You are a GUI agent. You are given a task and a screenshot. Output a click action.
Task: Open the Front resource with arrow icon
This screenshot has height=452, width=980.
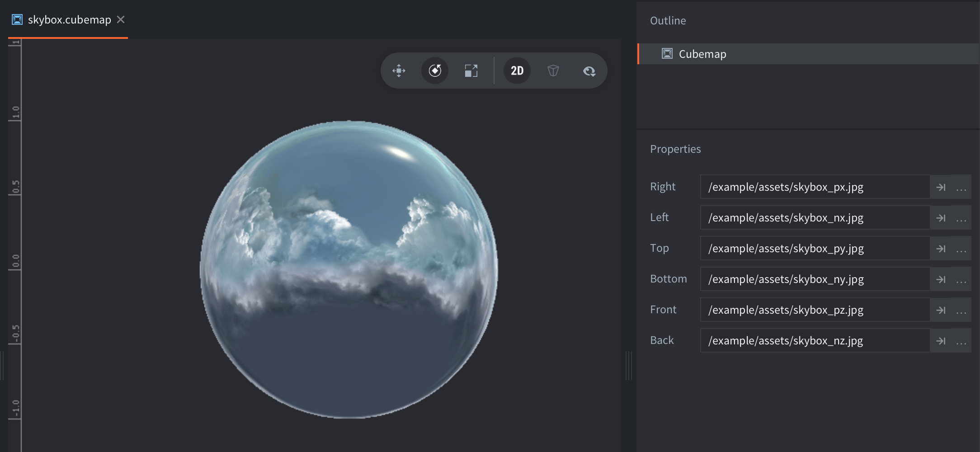[941, 310]
